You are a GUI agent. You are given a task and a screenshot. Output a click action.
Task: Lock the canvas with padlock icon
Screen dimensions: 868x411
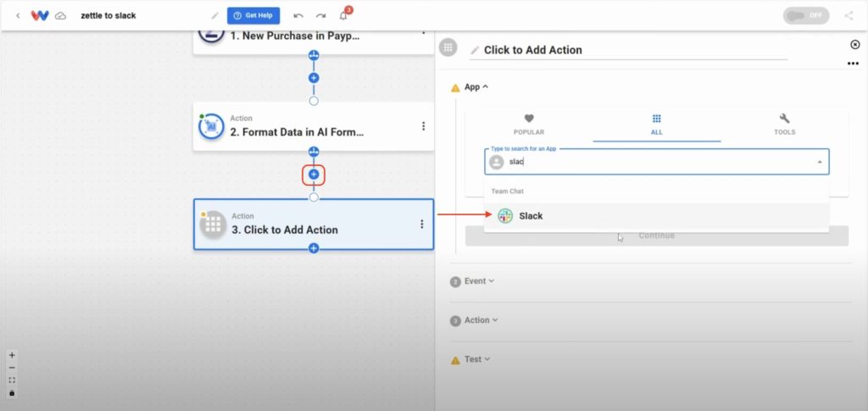pos(12,392)
